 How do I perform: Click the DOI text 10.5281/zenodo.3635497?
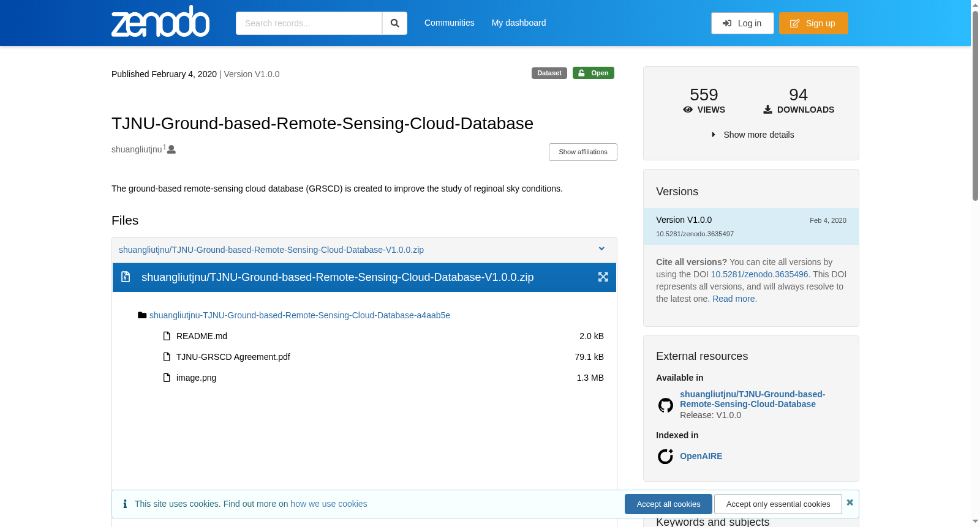695,234
